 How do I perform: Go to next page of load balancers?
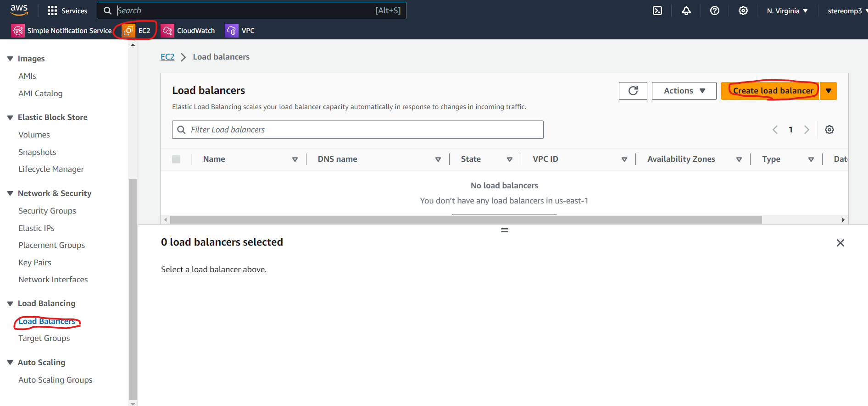pyautogui.click(x=807, y=130)
